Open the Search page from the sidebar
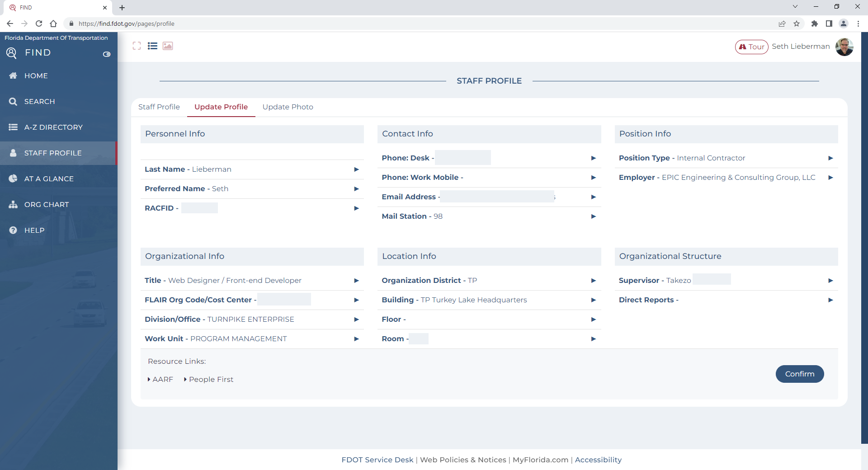 coord(39,102)
